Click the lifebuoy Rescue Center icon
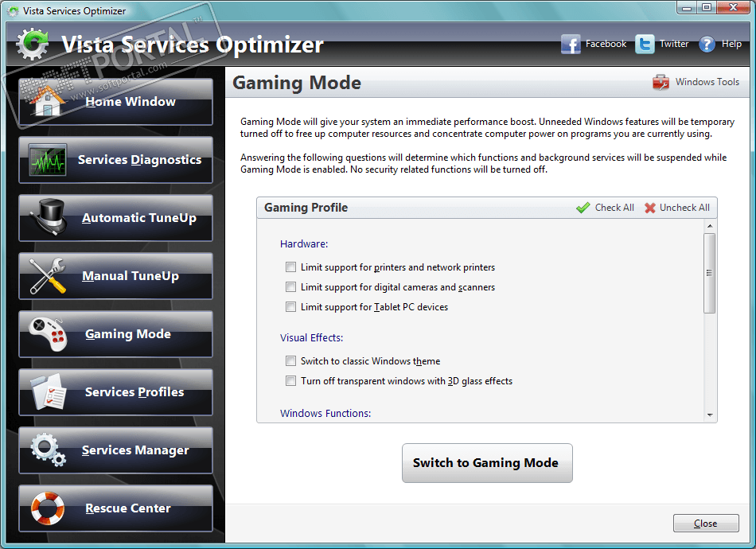Screen dimensions: 756x549 pyautogui.click(x=47, y=508)
